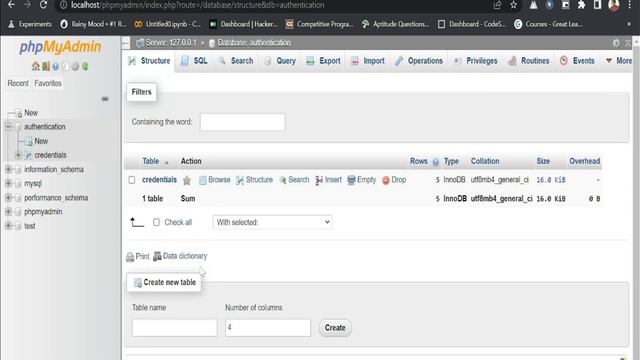The image size is (640, 360).
Task: Expand the performance_schema database
Action: (8, 198)
